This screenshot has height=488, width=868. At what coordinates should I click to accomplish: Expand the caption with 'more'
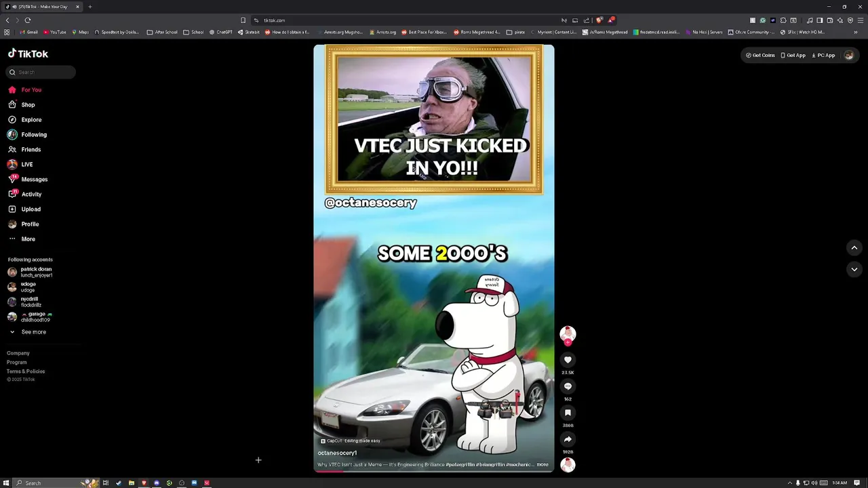point(542,465)
